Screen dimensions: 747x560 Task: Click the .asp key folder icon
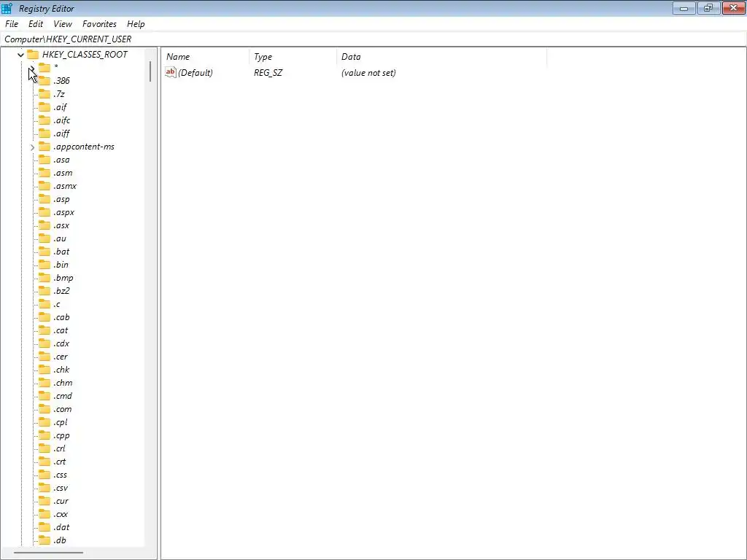(44, 199)
